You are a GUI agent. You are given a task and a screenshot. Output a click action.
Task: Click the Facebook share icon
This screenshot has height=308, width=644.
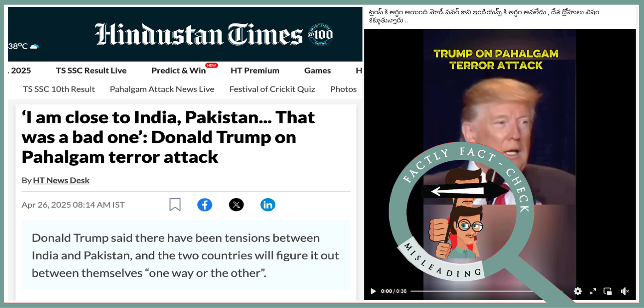coord(205,205)
